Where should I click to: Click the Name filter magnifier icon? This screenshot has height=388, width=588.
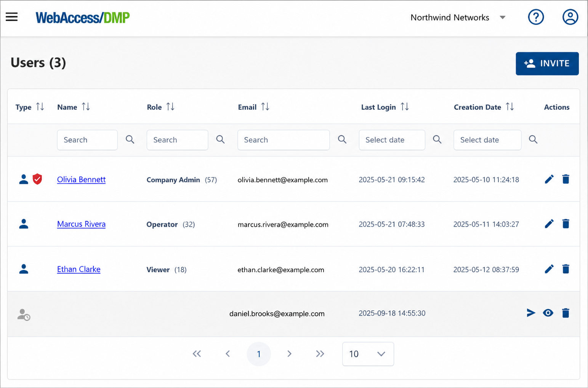tap(130, 139)
